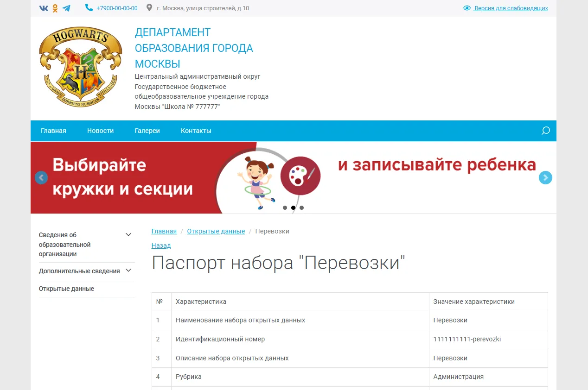Viewport: 588px width, 390px height.
Task: Open the VK social network icon
Action: pyautogui.click(x=44, y=8)
